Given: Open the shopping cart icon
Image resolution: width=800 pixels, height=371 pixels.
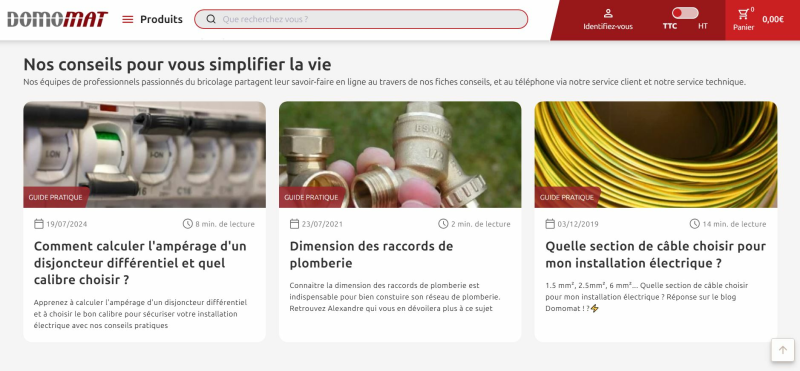Looking at the screenshot, I should click(x=743, y=14).
